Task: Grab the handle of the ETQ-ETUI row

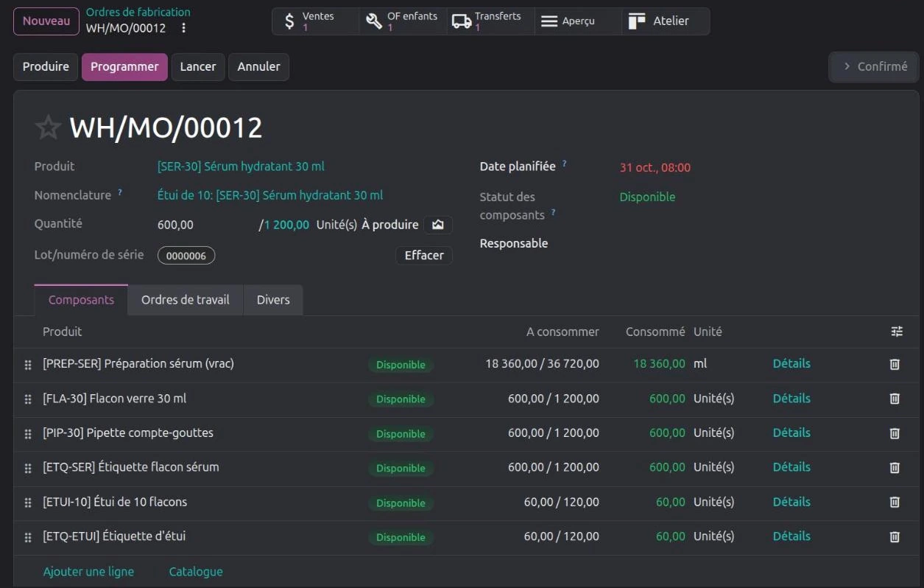Action: click(x=28, y=538)
